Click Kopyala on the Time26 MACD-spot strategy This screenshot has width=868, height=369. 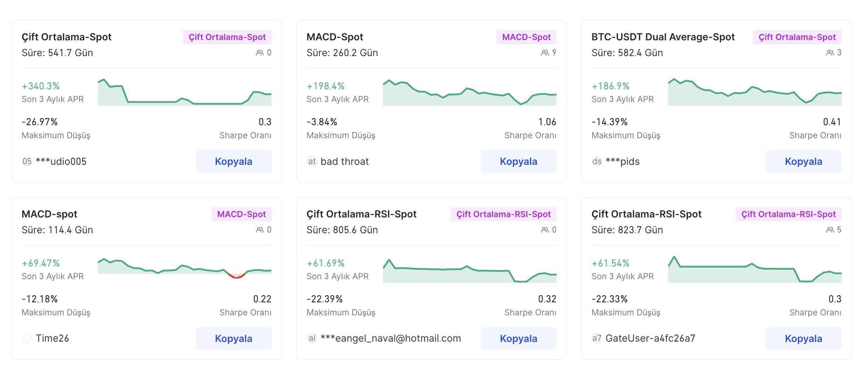click(234, 338)
